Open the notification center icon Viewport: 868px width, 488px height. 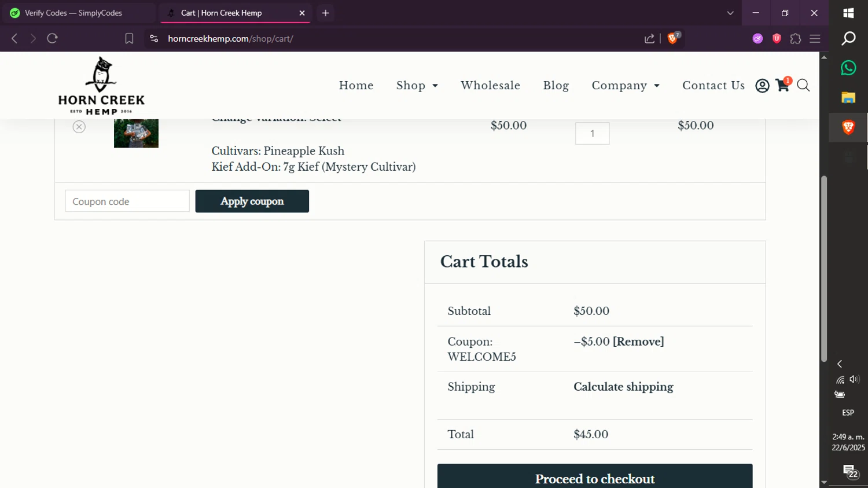click(x=849, y=471)
